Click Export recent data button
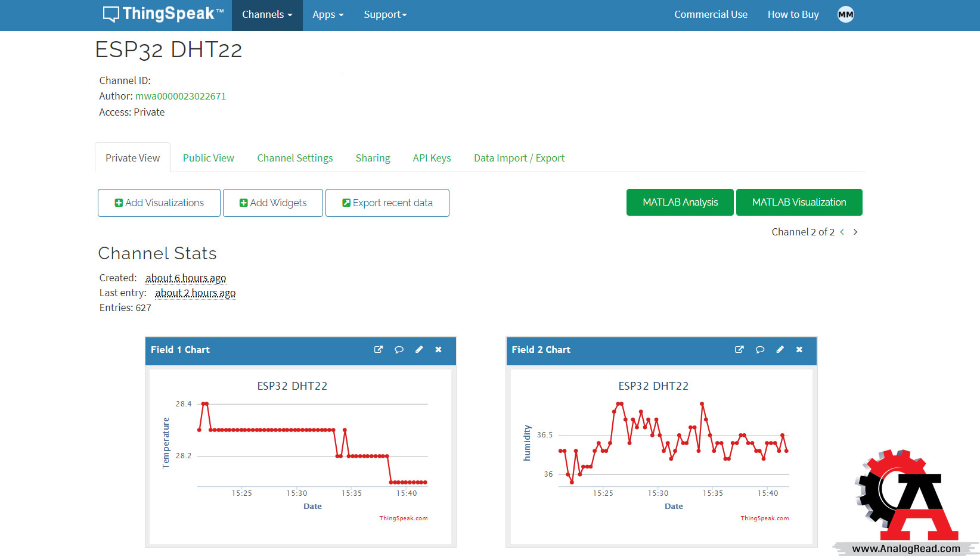 [387, 203]
